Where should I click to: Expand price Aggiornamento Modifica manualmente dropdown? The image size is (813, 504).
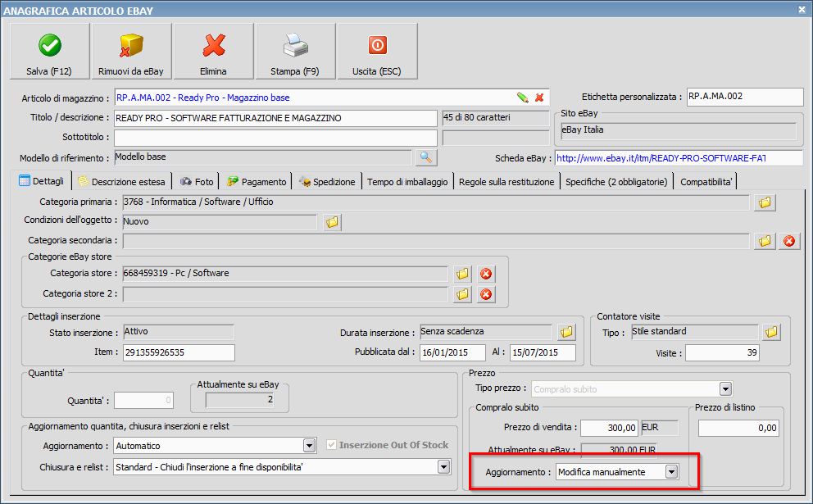pyautogui.click(x=671, y=472)
